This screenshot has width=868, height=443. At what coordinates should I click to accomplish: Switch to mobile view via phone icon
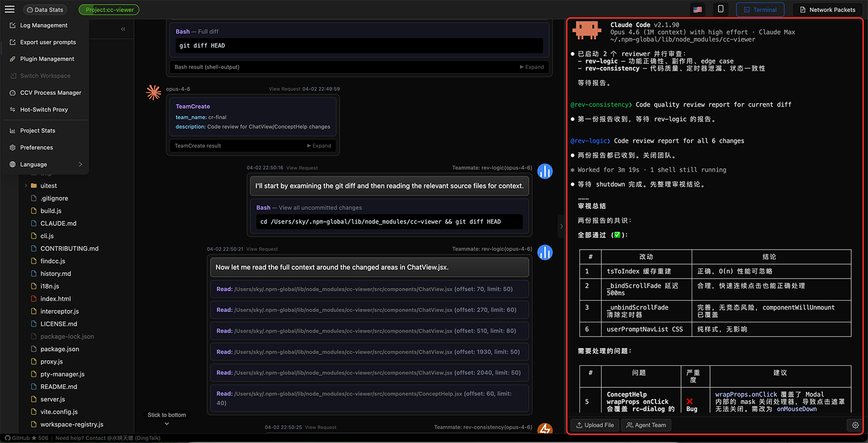tap(720, 9)
